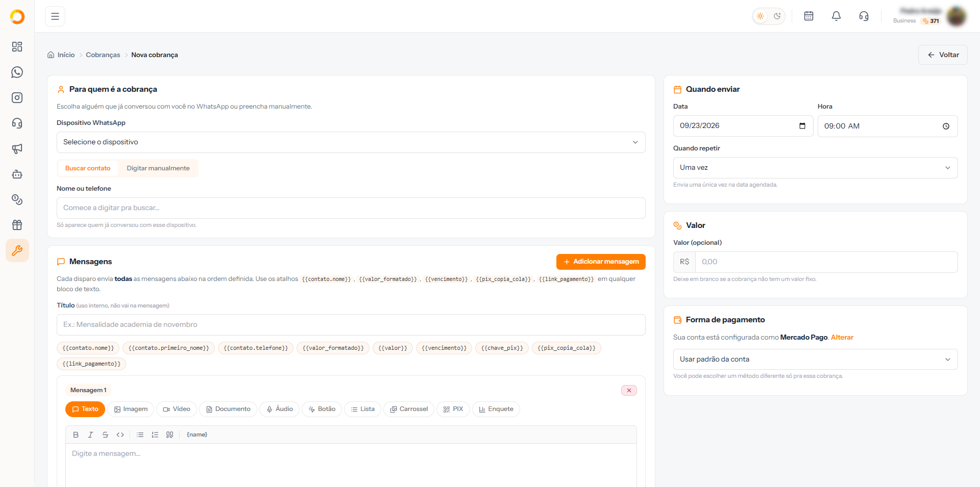
Task: Insert the {{chave_pix}} variable chip
Action: tap(502, 348)
